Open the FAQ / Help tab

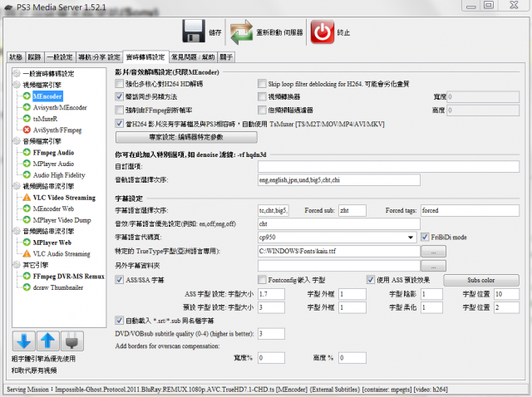point(193,57)
